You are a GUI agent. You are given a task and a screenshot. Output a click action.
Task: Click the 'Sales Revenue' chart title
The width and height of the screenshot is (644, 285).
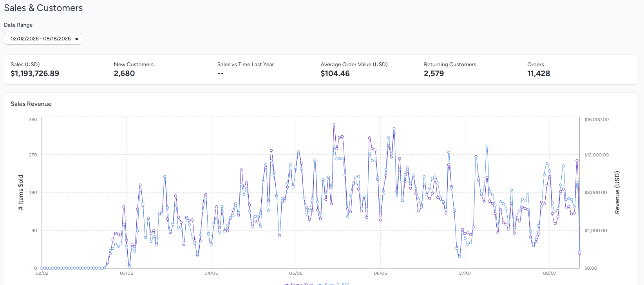pyautogui.click(x=31, y=104)
